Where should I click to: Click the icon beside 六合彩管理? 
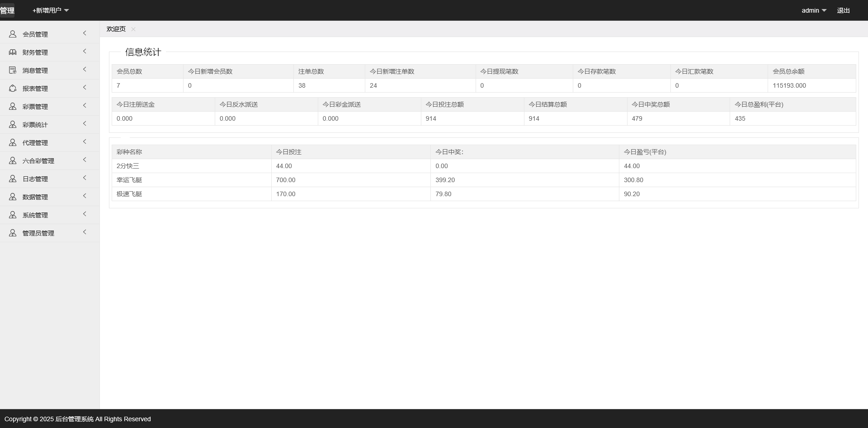click(x=13, y=160)
